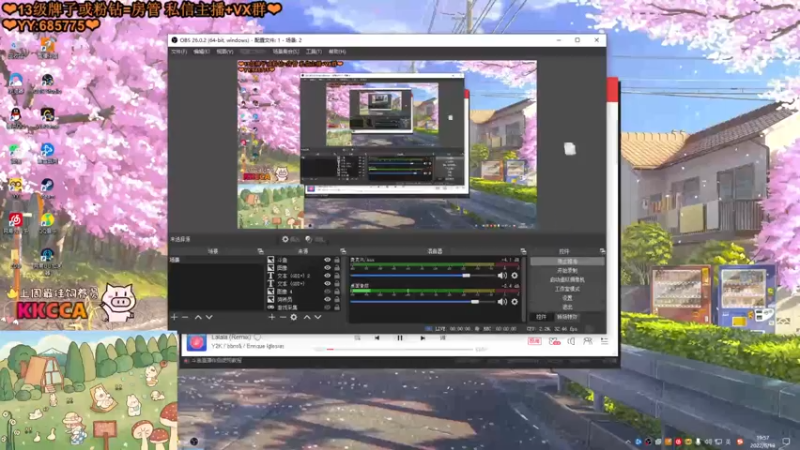Open album cover thumbnail in music player

(196, 342)
